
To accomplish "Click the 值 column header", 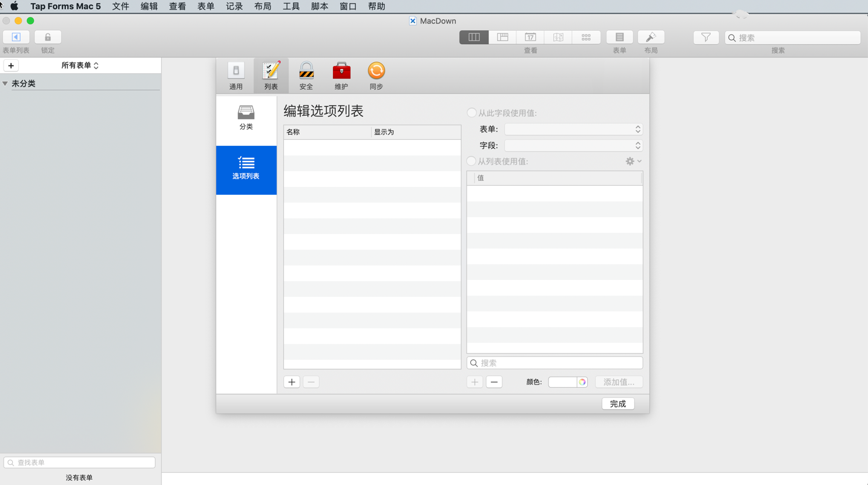I will (558, 178).
